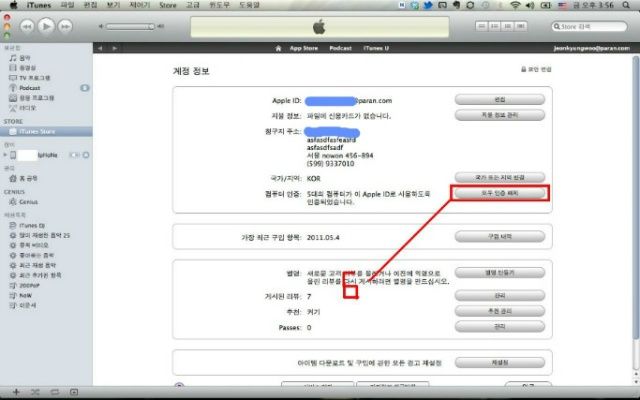This screenshot has width=640, height=400.
Task: Click the reset warnings button
Action: [x=500, y=362]
